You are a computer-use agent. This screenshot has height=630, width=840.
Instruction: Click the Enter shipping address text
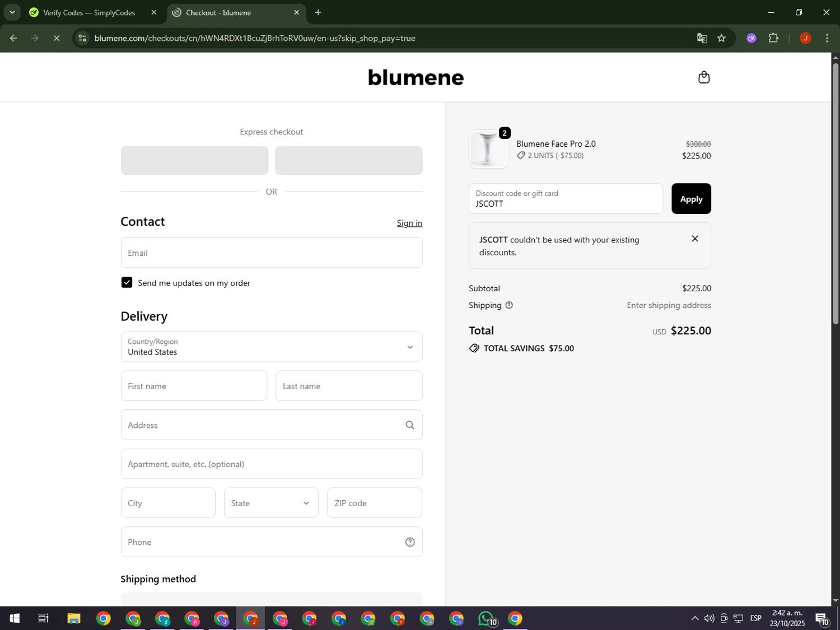[669, 305]
